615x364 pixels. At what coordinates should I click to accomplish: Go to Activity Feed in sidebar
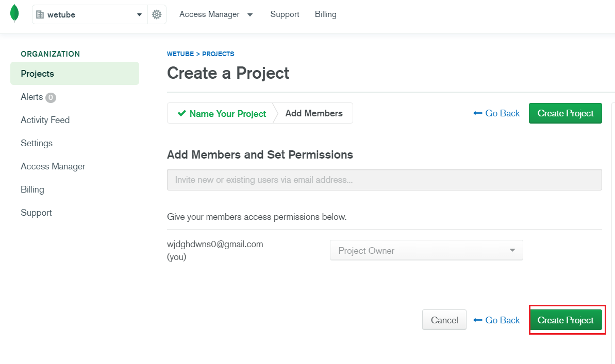[x=45, y=120]
